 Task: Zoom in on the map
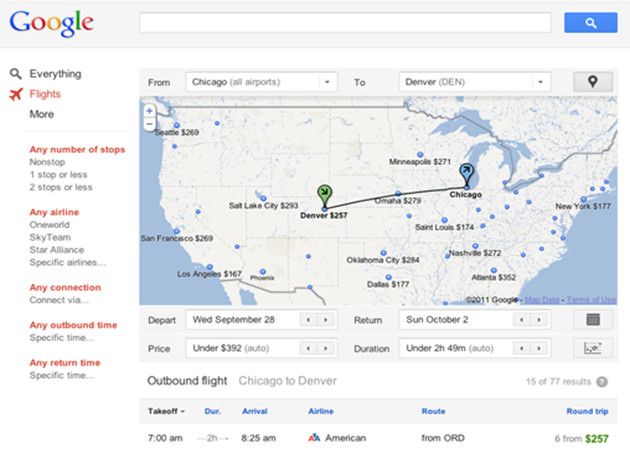(149, 111)
